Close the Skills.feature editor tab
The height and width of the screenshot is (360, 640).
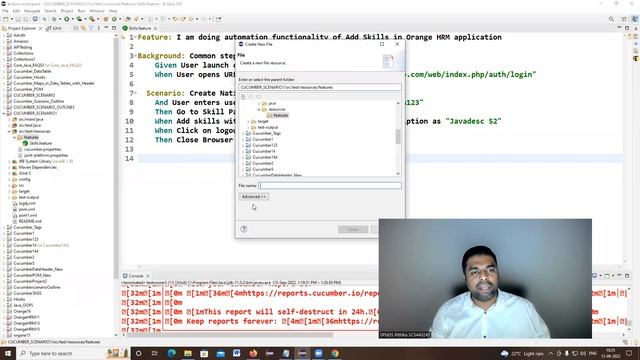156,28
